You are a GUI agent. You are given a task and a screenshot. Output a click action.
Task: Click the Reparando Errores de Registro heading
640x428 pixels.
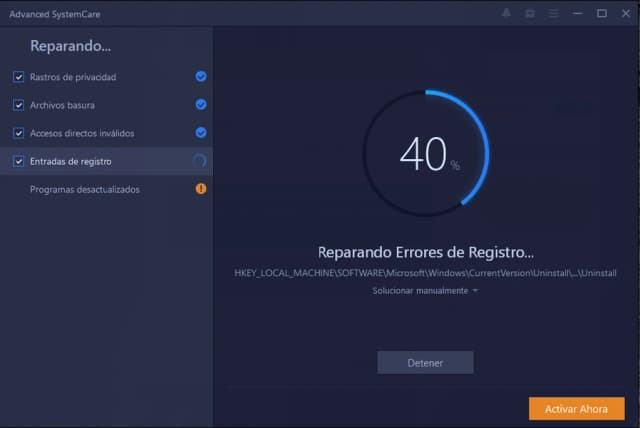pyautogui.click(x=426, y=252)
